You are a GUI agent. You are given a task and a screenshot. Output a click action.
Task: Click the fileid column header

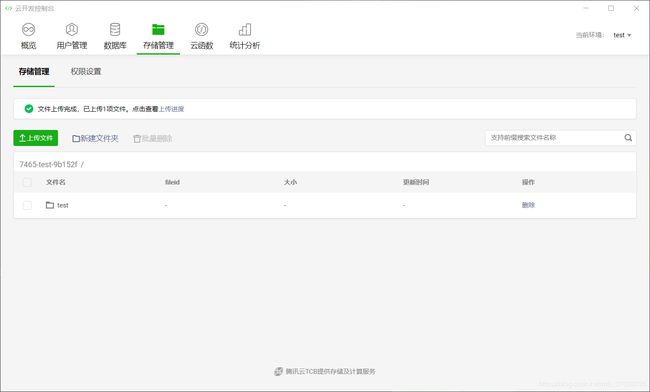172,182
